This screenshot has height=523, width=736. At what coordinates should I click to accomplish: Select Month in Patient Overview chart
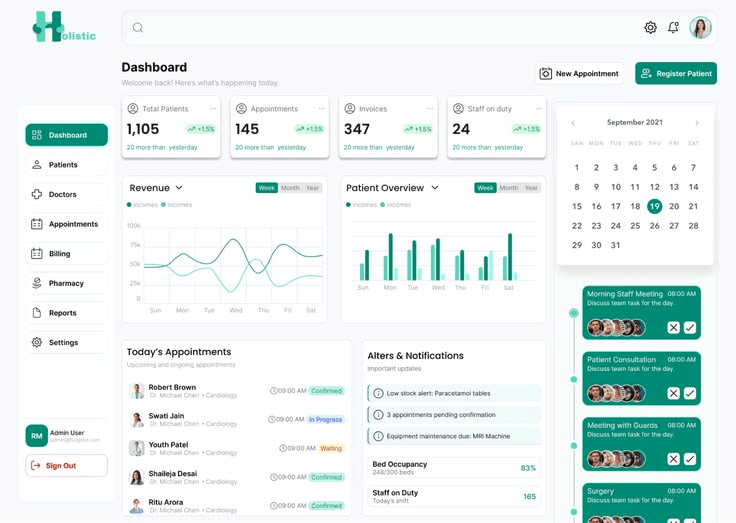(509, 188)
